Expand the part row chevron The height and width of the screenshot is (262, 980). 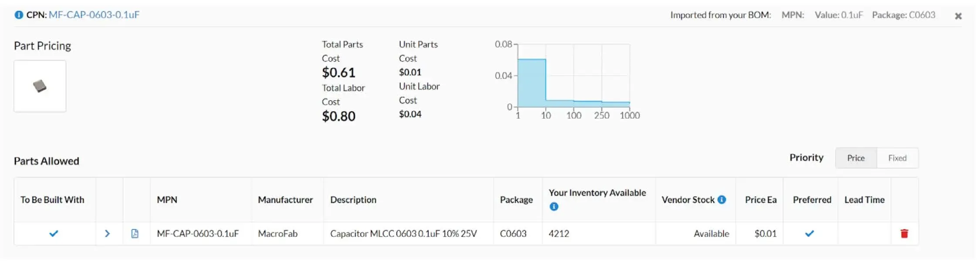108,234
